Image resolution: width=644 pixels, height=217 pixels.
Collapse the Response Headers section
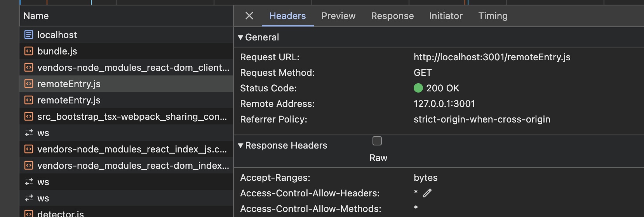coord(241,145)
